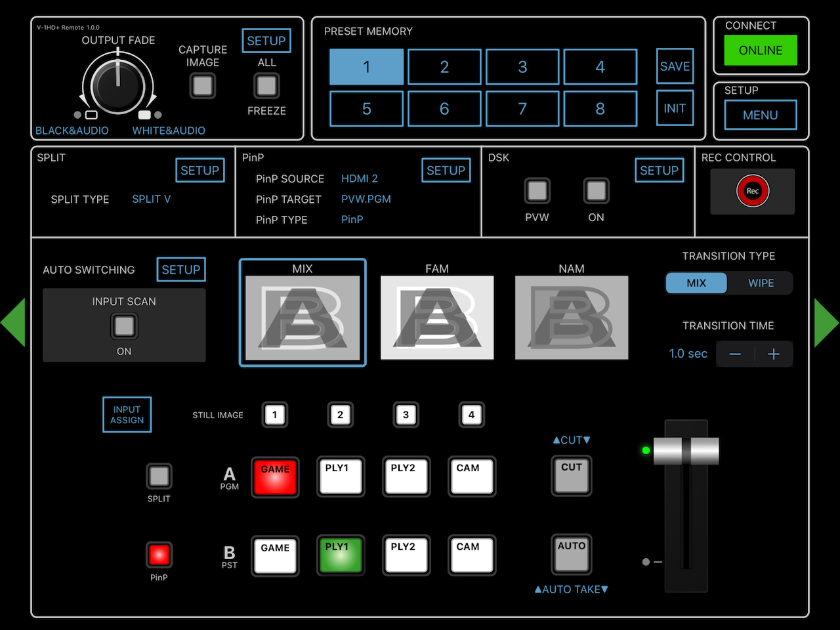Select the NAM transition thumbnail
Screen dimensions: 840x630
pyautogui.click(x=572, y=318)
